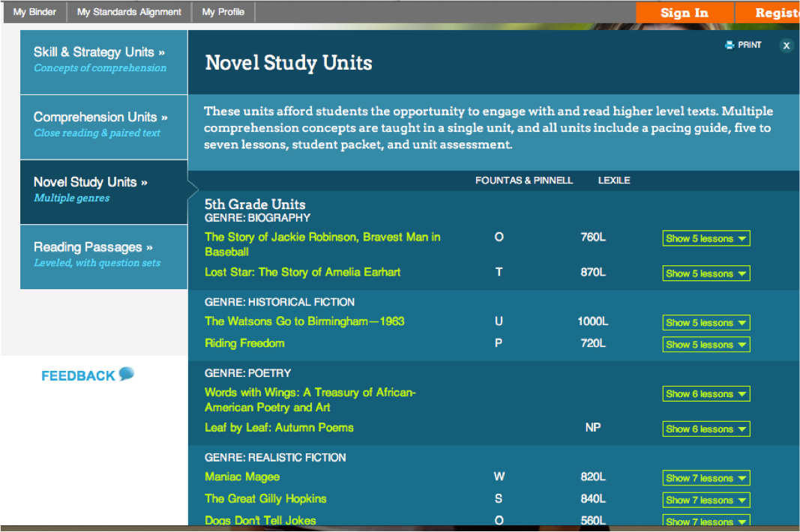Click the FEEDBACK speech bubble icon
The height and width of the screenshot is (532, 800).
click(126, 374)
